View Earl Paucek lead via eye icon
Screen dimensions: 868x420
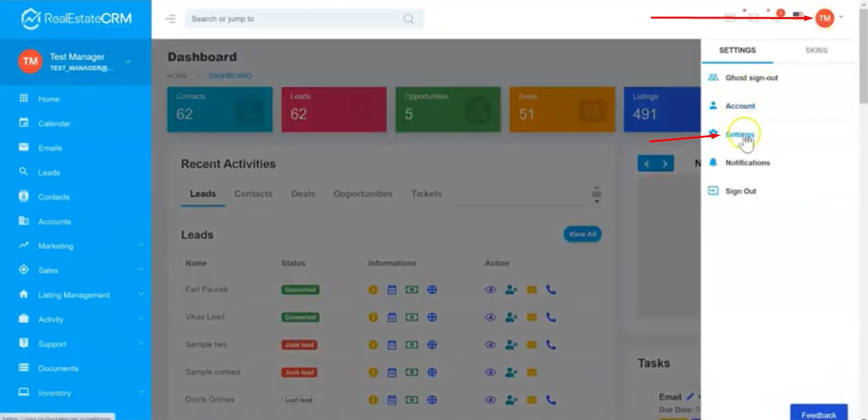pyautogui.click(x=490, y=290)
